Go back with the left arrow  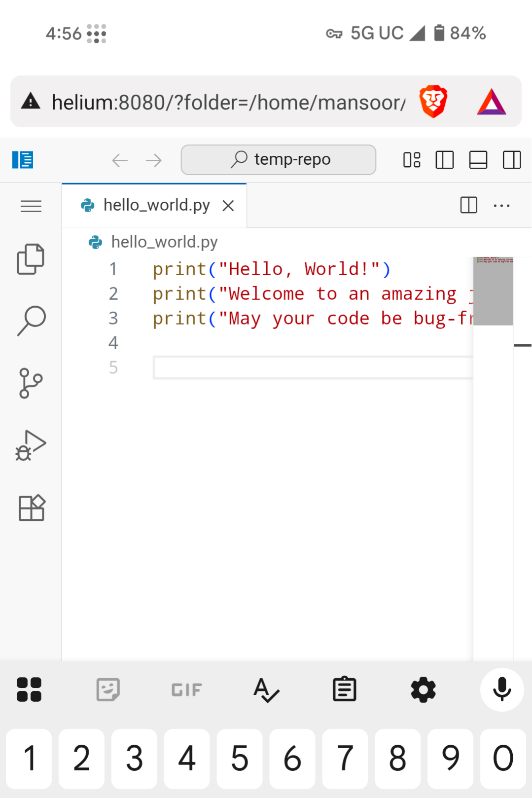[120, 160]
